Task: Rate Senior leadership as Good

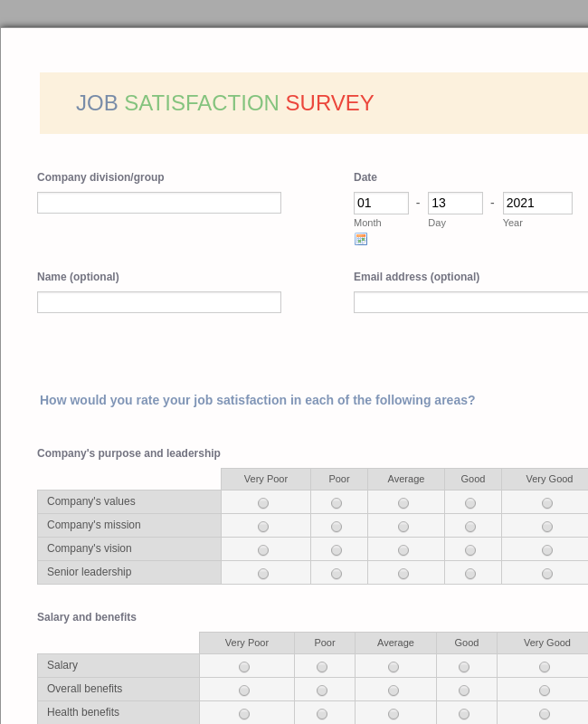Action: 469,573
